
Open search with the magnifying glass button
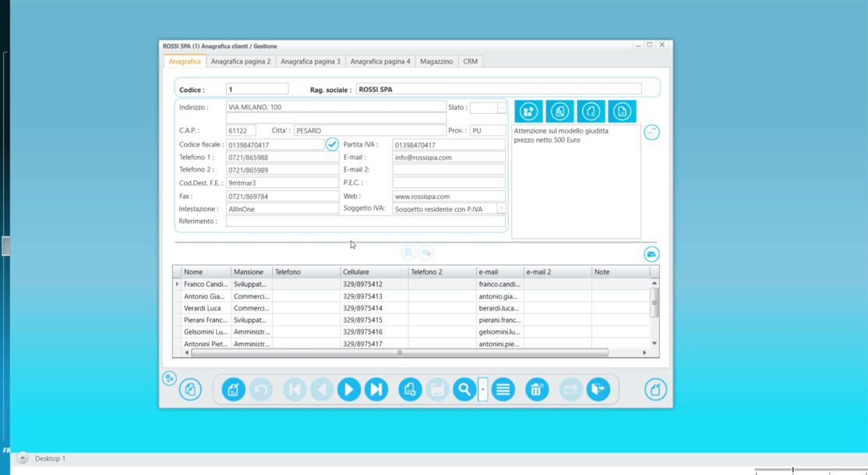464,390
